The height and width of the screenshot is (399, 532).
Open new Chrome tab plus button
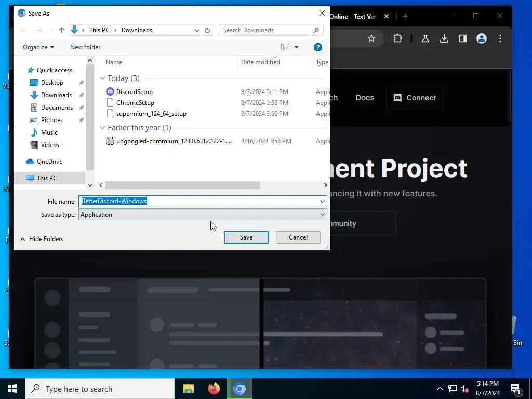405,16
